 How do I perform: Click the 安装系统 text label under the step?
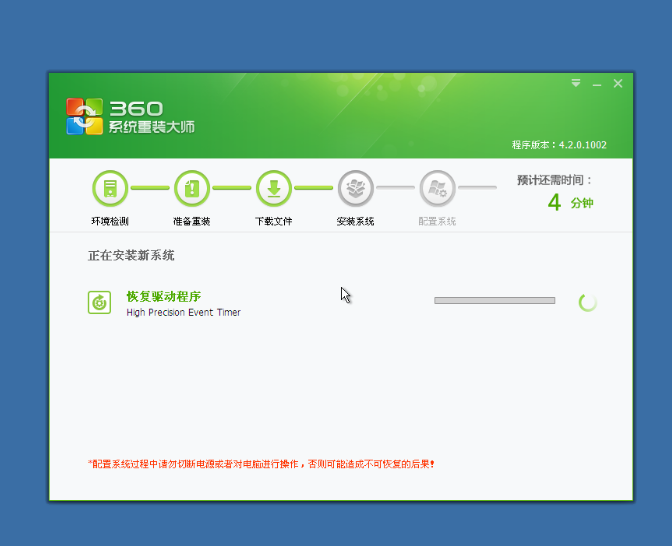coord(355,221)
